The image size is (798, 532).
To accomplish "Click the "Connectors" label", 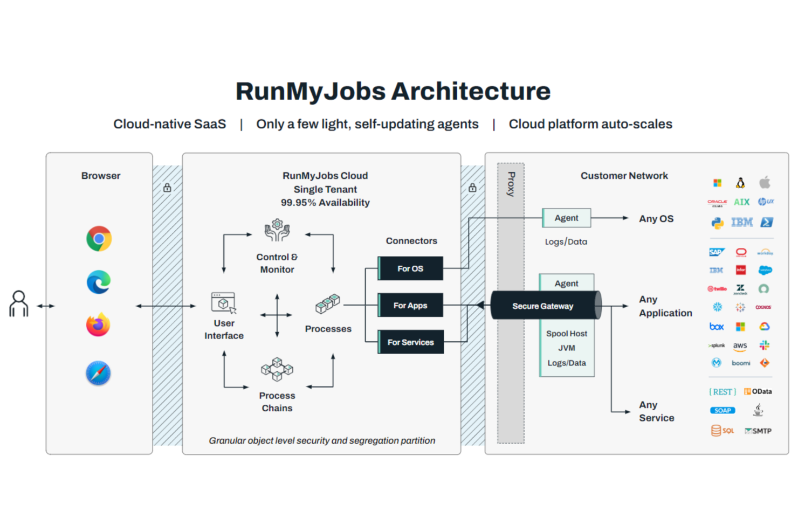I will tap(411, 241).
